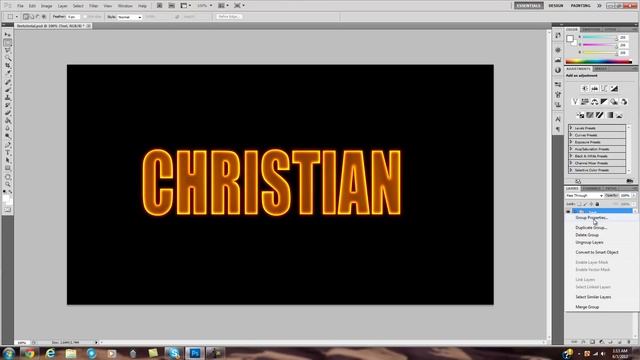Add a Color Balance adjustment layer
This screenshot has width=640, height=360.
point(594,102)
